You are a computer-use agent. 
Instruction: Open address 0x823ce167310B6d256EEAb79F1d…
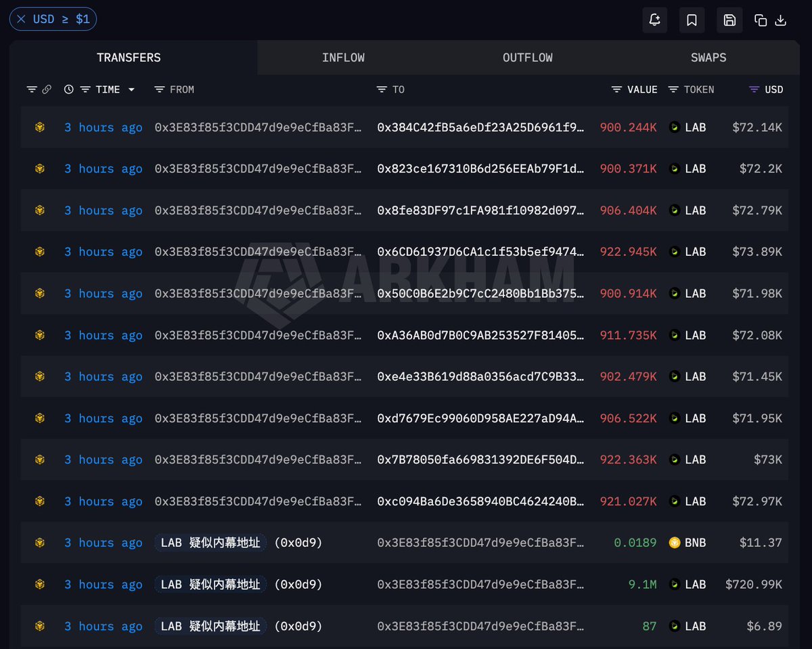(x=480, y=169)
